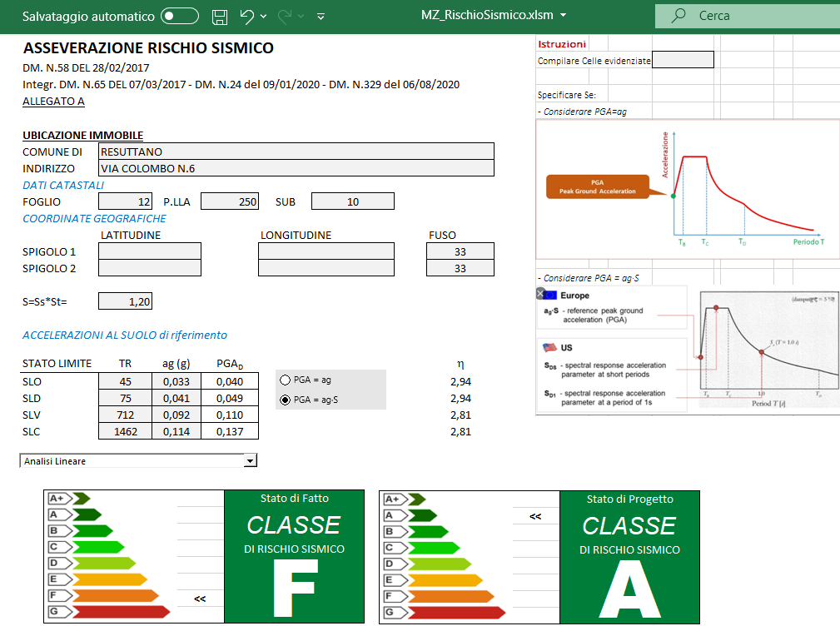The image size is (840, 626).
Task: Select SPIGOLO 1 FUSO cell 33
Action: 460,251
